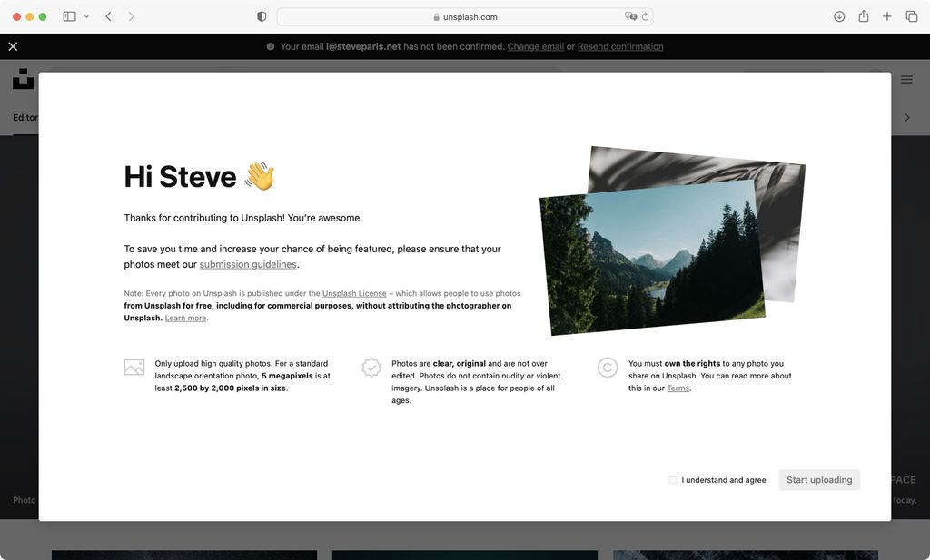930x560 pixels.
Task: Open the hamburger navigation menu
Action: click(x=906, y=79)
